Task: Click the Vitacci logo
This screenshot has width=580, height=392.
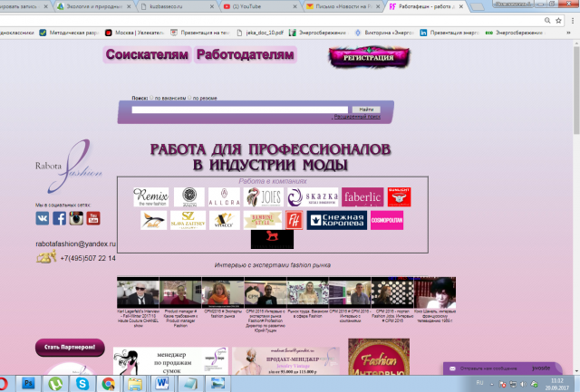Action: (x=224, y=220)
